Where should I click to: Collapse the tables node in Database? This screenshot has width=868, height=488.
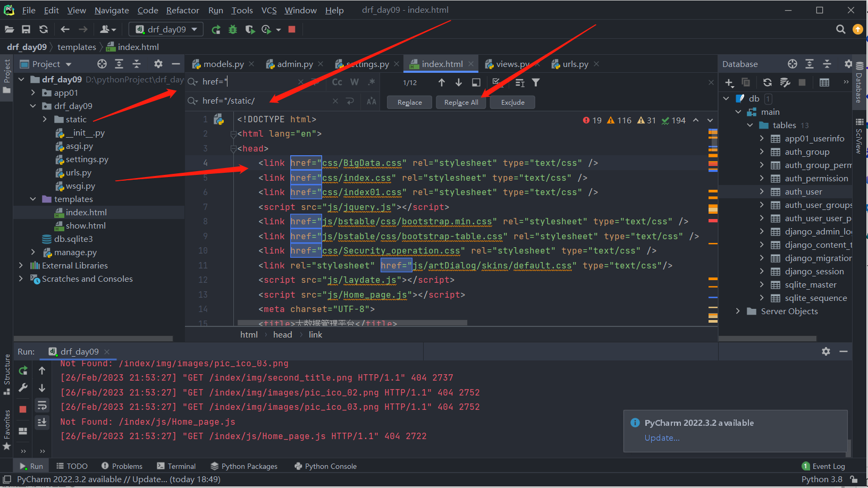tap(749, 125)
